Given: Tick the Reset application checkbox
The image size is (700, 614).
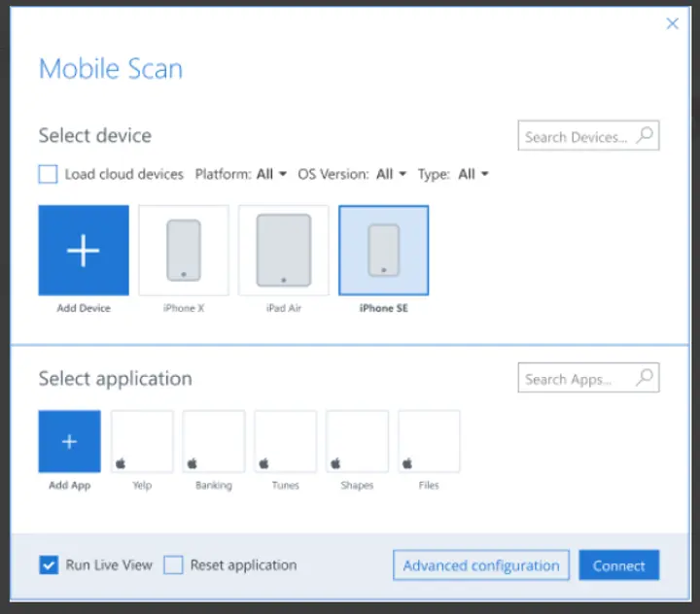Looking at the screenshot, I should click(173, 564).
